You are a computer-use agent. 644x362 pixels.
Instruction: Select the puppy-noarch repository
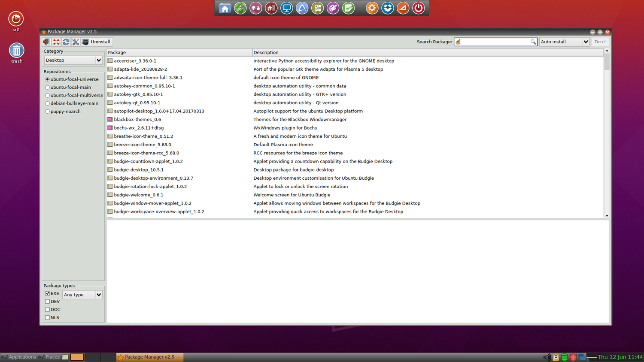pos(63,112)
